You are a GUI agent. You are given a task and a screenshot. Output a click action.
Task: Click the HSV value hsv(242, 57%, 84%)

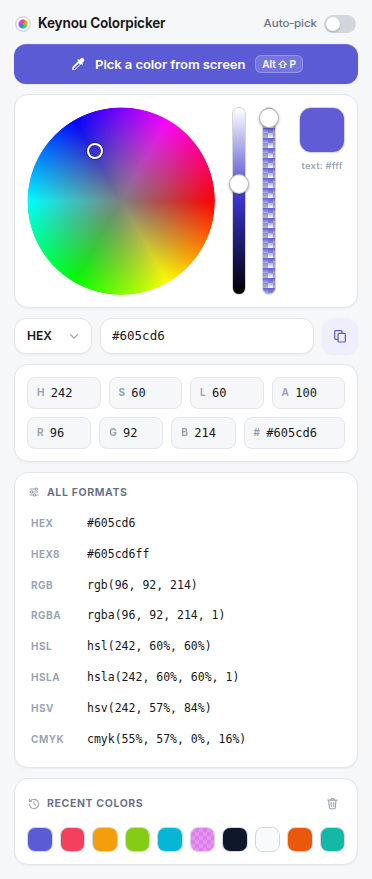150,707
